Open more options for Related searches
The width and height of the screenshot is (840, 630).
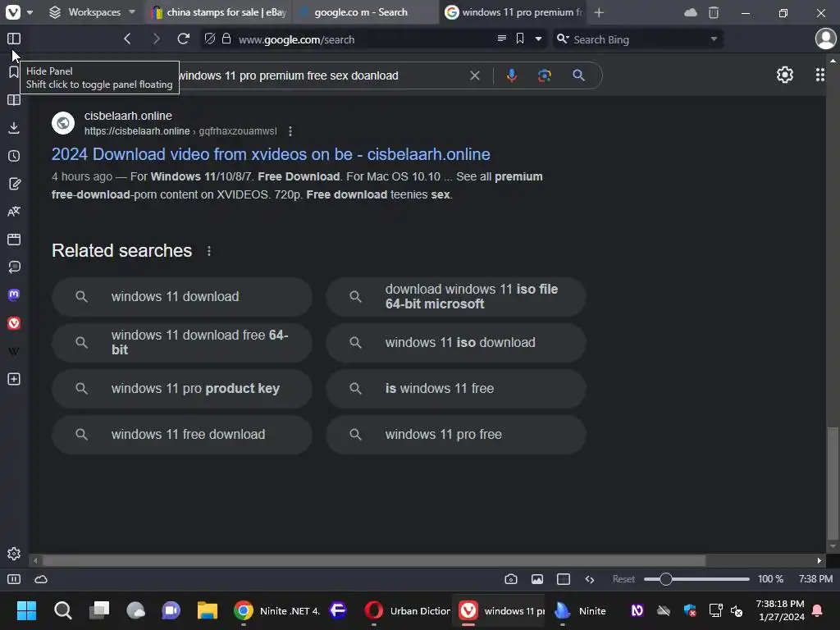[x=209, y=251]
